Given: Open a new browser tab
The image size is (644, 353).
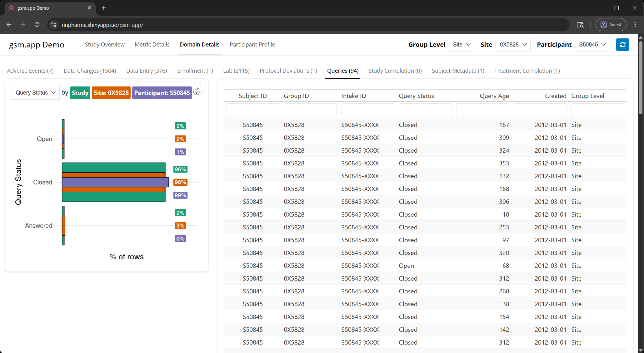Looking at the screenshot, I should (104, 8).
